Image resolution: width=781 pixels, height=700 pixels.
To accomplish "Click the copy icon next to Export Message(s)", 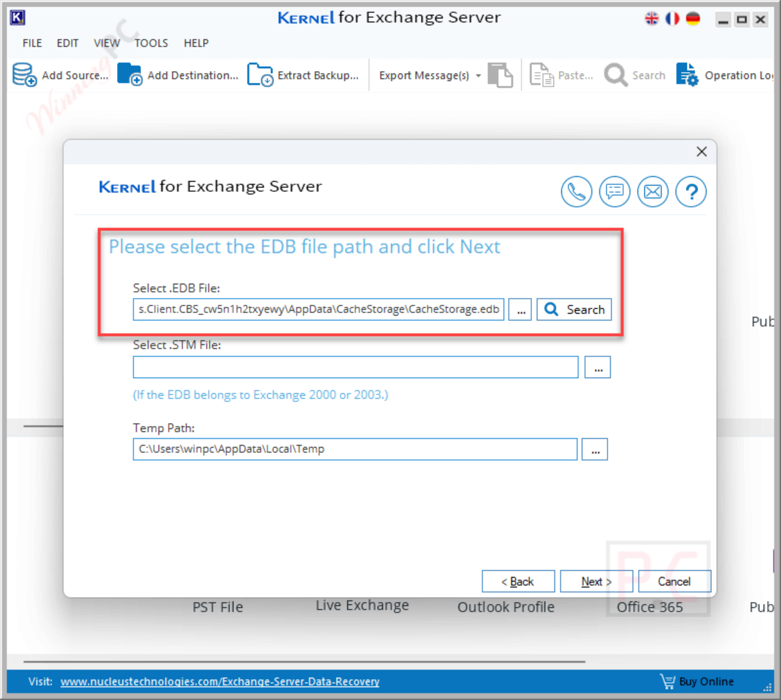I will pos(500,75).
